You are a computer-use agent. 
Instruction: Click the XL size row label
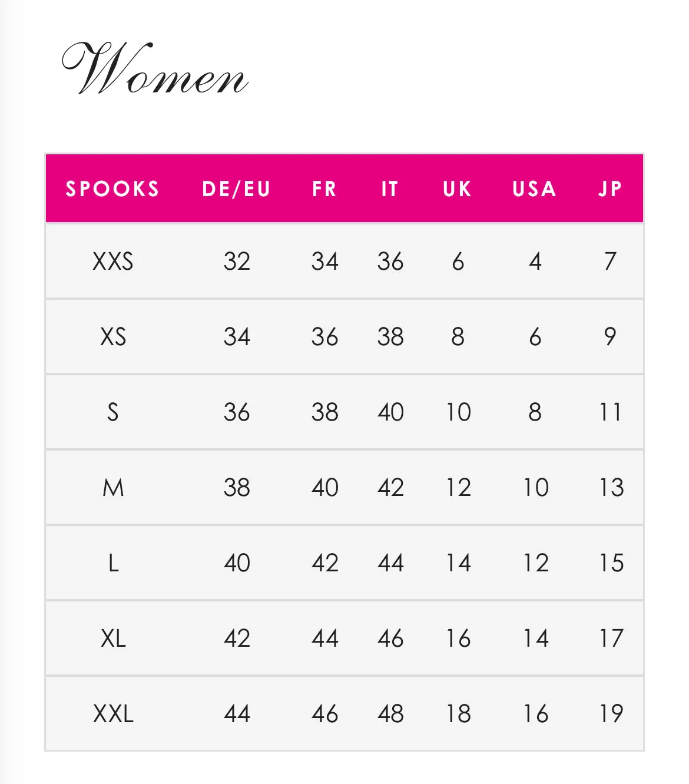tap(113, 638)
